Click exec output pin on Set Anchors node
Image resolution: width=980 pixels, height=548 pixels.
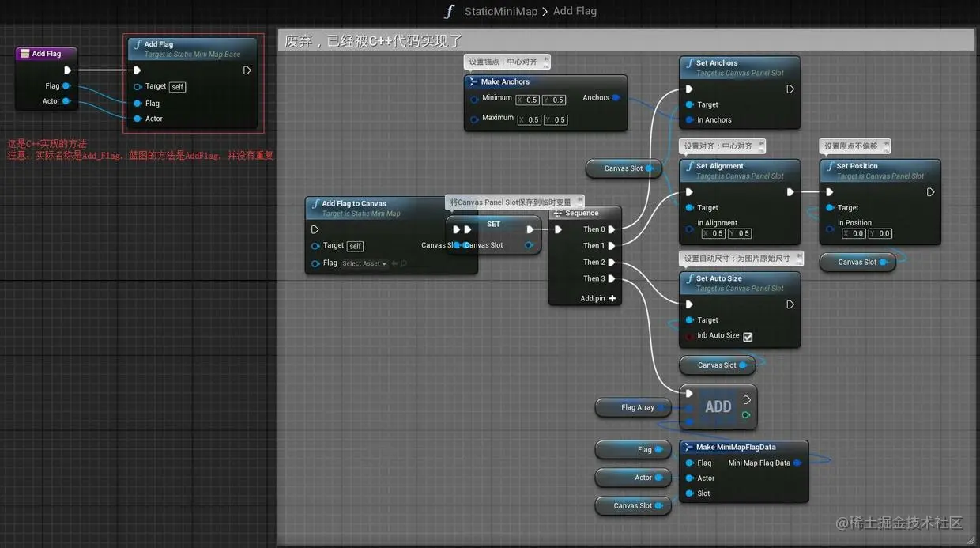click(x=790, y=89)
